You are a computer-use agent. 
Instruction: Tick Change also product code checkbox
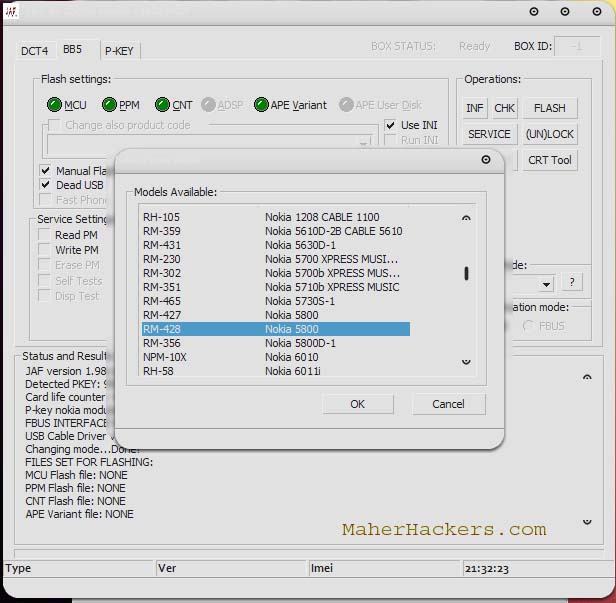pos(54,125)
